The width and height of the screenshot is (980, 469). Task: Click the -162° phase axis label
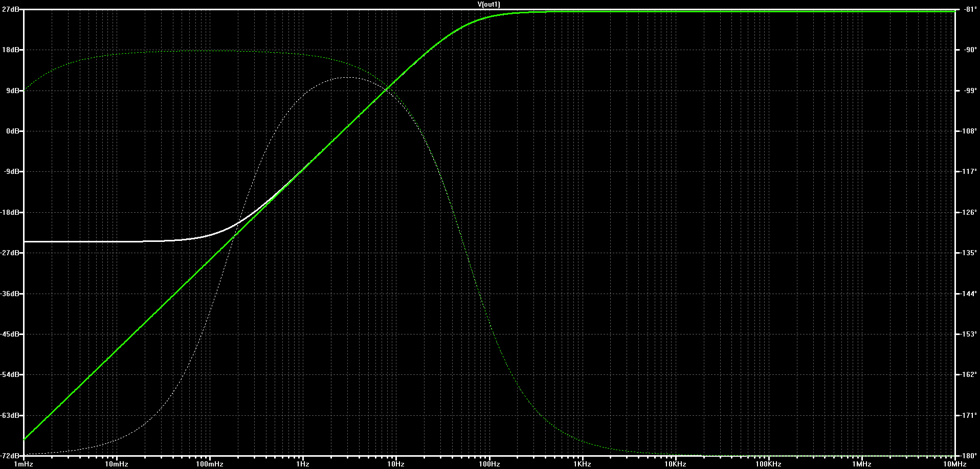pyautogui.click(x=967, y=374)
